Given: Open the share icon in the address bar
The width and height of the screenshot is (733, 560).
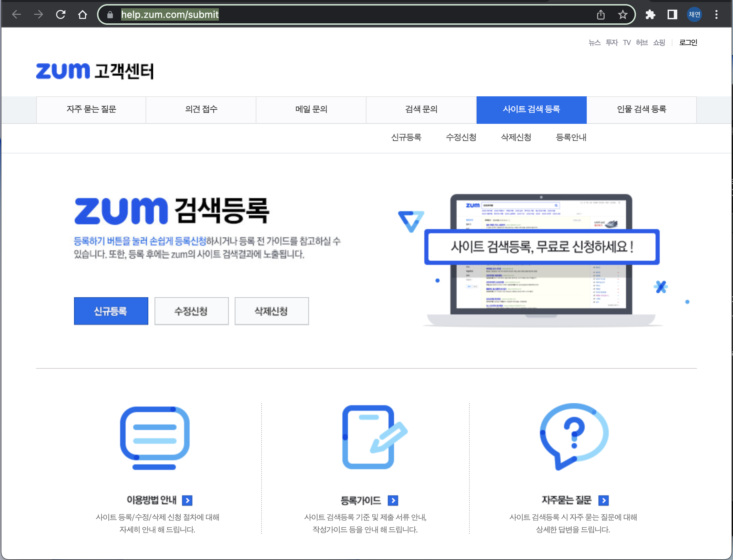Looking at the screenshot, I should point(601,14).
